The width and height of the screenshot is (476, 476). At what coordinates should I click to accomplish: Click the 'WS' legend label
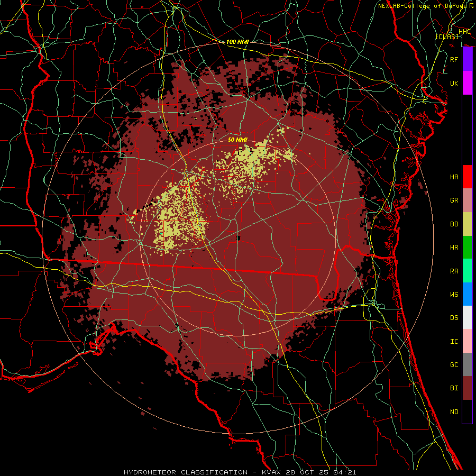pos(454,294)
